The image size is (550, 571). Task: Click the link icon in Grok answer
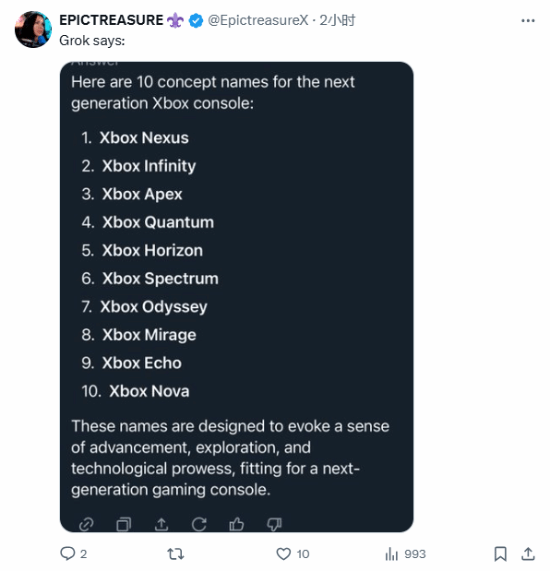point(86,524)
